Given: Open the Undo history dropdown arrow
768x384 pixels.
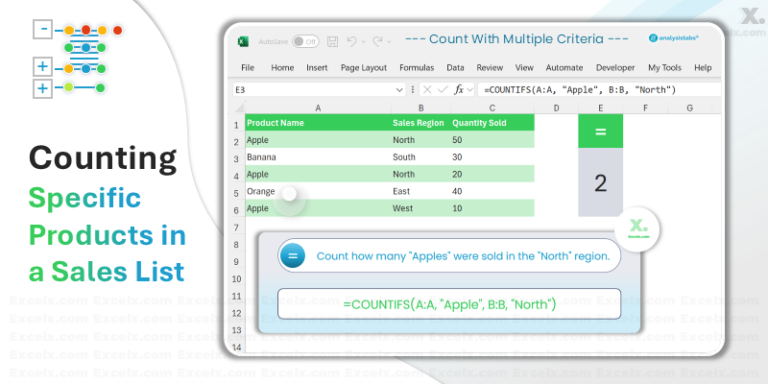Looking at the screenshot, I should tap(363, 42).
